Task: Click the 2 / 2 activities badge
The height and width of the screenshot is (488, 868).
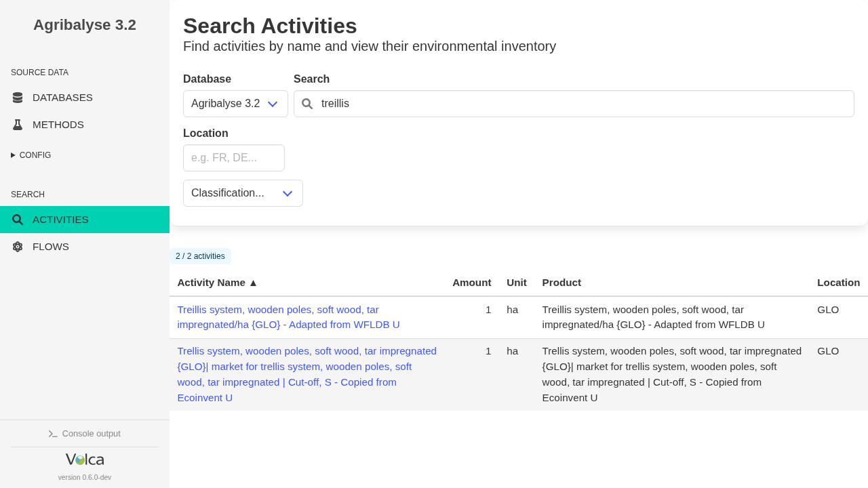Action: (x=200, y=256)
